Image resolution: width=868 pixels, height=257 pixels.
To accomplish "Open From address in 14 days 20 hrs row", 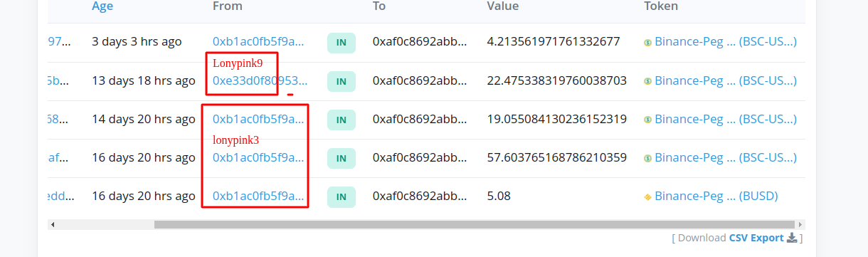I will pos(258,119).
